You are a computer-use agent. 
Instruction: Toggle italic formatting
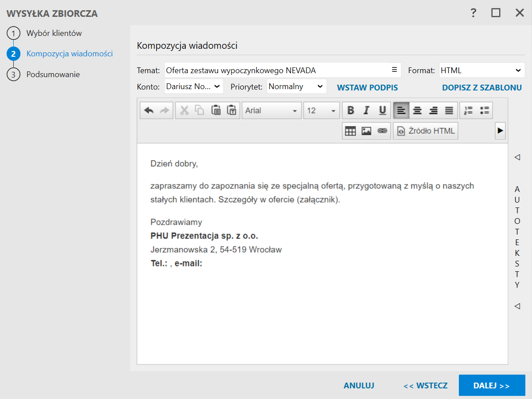366,111
